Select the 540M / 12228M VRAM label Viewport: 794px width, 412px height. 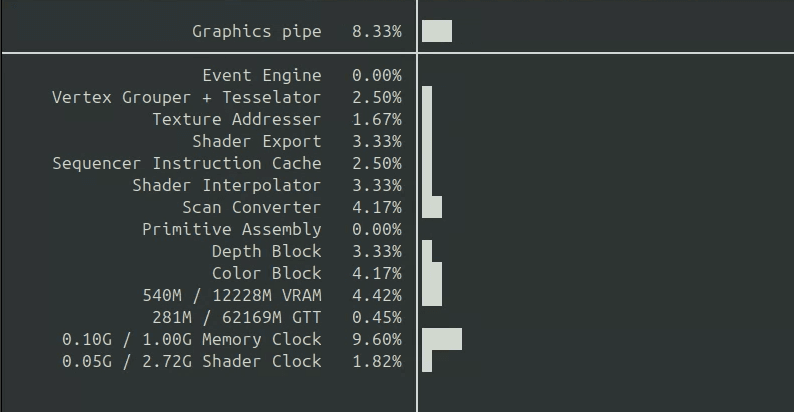pos(232,295)
